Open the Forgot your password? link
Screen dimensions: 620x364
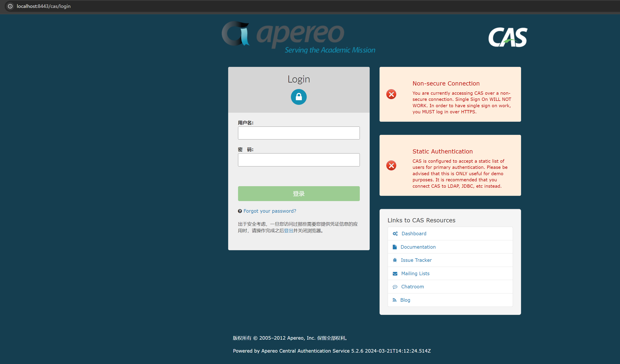(270, 211)
